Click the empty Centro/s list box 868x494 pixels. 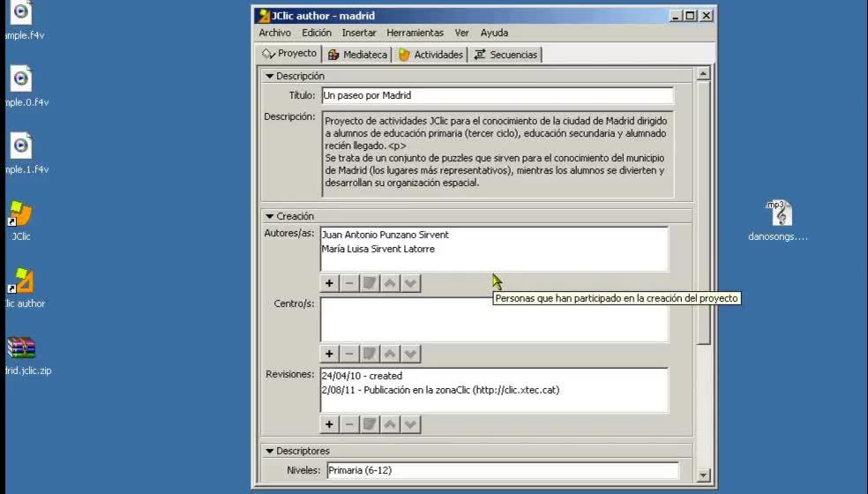(494, 320)
